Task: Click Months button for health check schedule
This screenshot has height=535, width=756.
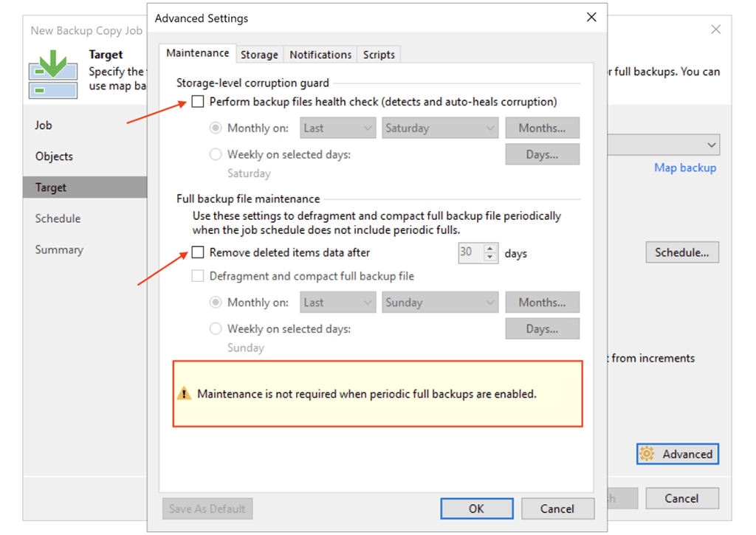Action: pos(543,128)
